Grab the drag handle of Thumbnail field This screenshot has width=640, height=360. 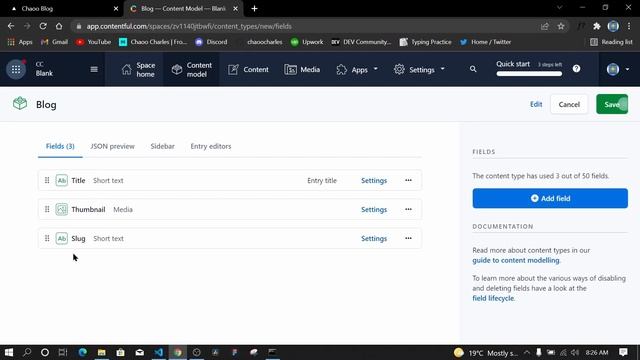47,209
